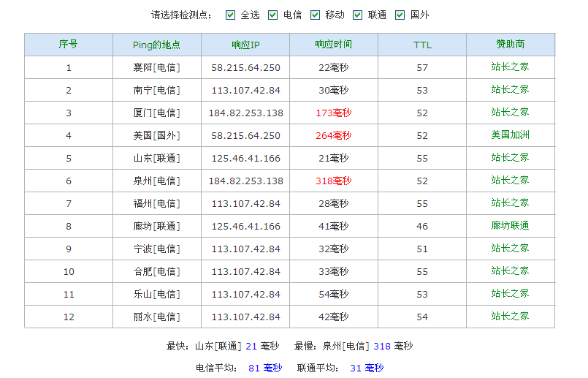Viewport: 588px width, 378px height.
Task: Click the 318毫秒 response time in 泉州 row
Action: pos(333,181)
